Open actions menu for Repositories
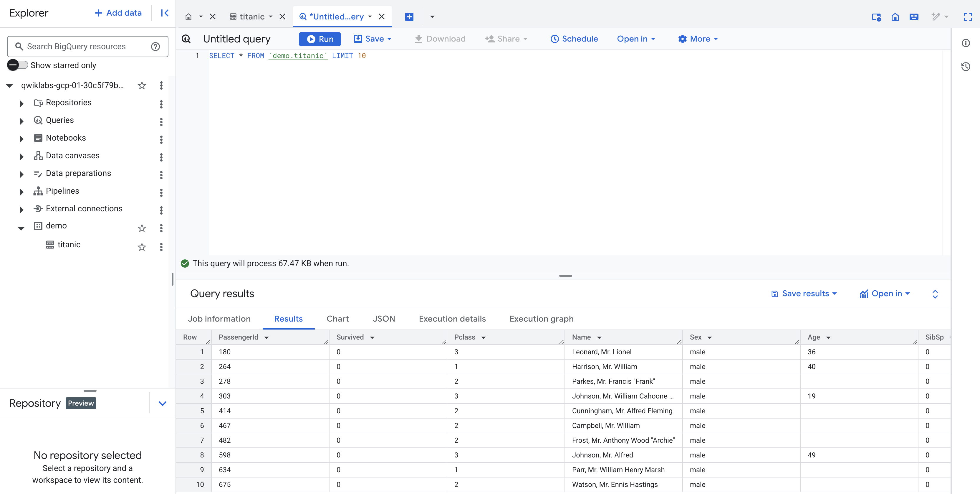 [x=161, y=104]
